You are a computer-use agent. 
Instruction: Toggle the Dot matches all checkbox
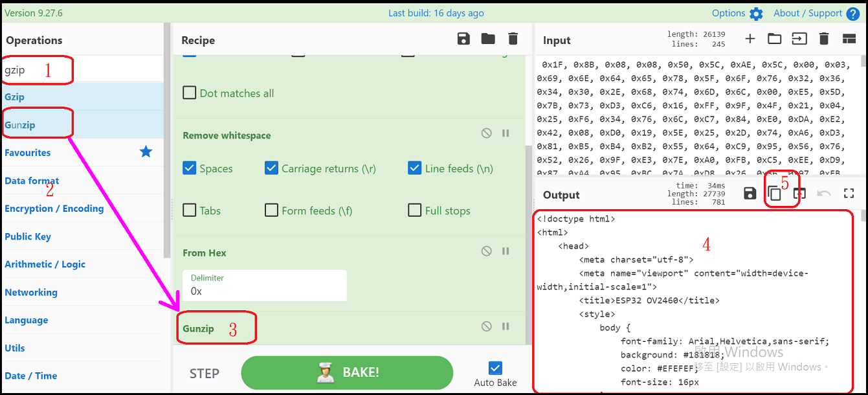pyautogui.click(x=189, y=93)
